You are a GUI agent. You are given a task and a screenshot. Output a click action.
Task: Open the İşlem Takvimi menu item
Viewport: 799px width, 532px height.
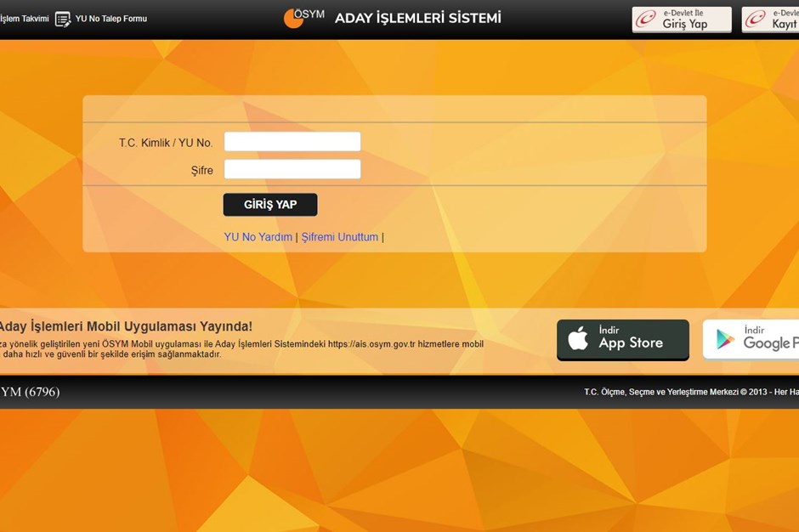[25, 19]
